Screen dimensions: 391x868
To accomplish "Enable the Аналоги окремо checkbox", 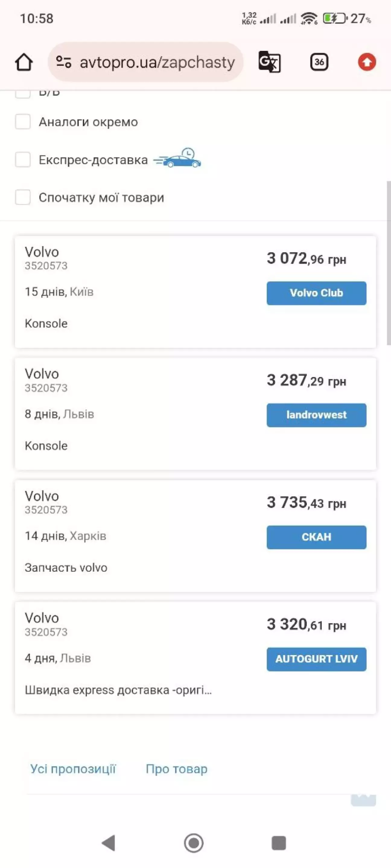I will click(23, 122).
